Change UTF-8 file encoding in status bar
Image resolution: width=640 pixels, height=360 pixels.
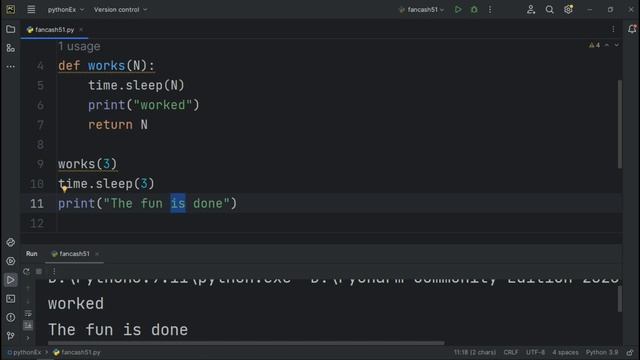[535, 352]
